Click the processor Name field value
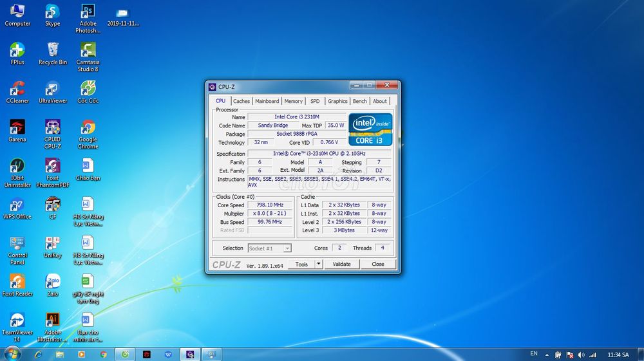Viewport: 644px width, 361px height. pos(297,117)
